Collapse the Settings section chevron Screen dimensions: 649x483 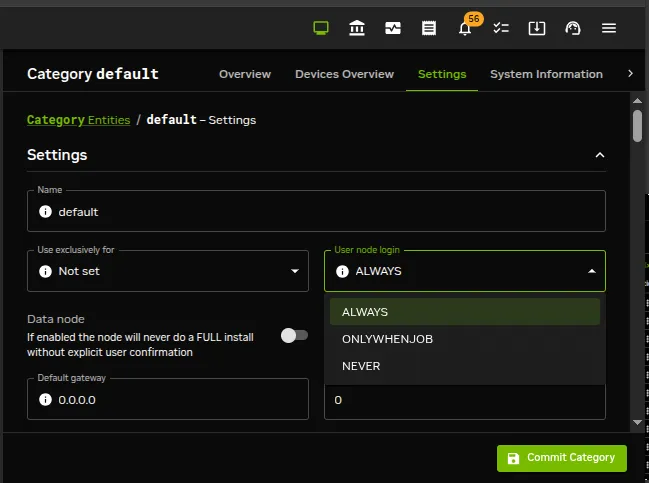tap(600, 155)
